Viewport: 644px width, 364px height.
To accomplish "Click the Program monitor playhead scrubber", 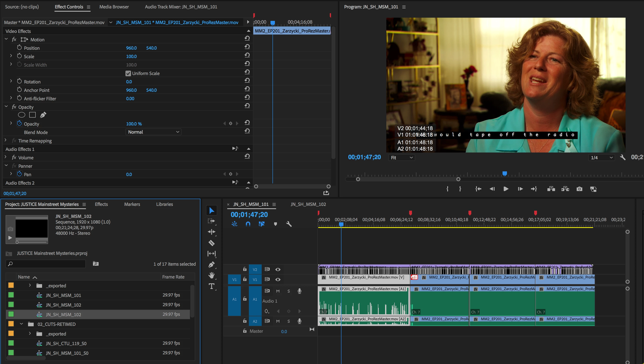I will point(505,174).
